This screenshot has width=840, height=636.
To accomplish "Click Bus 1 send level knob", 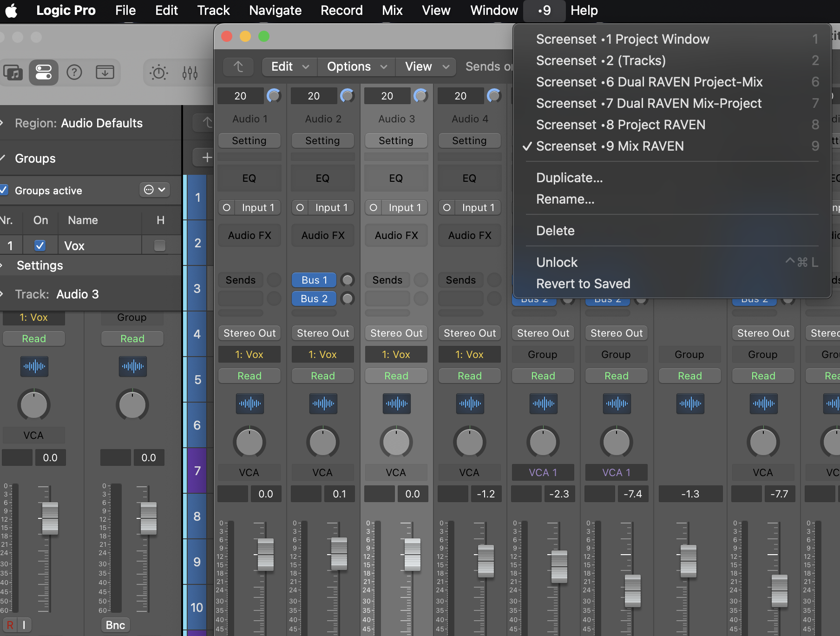I will click(x=347, y=280).
